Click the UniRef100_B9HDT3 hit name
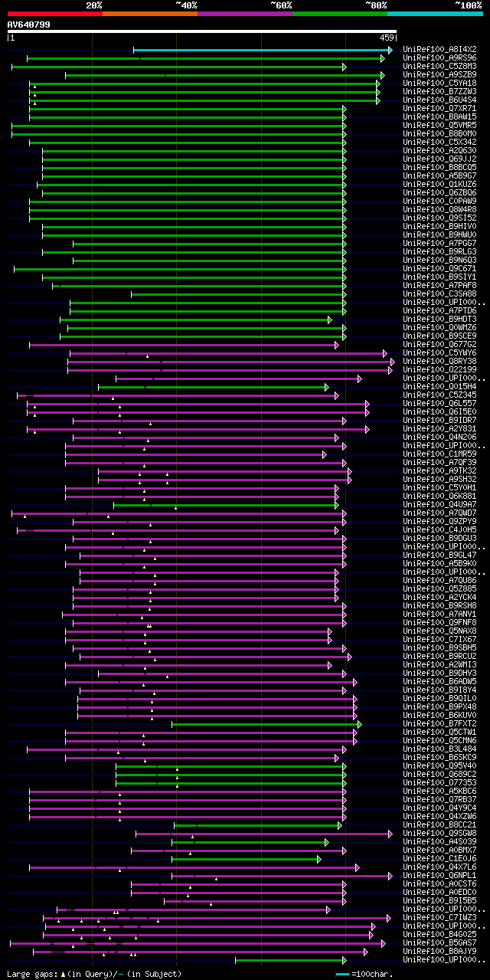Viewport: 490px width, 980px height. [x=439, y=320]
